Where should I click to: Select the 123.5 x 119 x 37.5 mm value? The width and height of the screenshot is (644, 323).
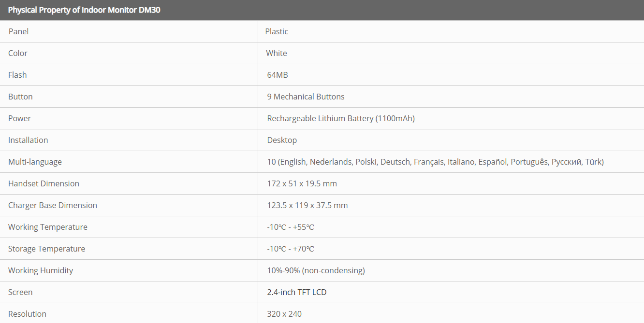click(307, 205)
